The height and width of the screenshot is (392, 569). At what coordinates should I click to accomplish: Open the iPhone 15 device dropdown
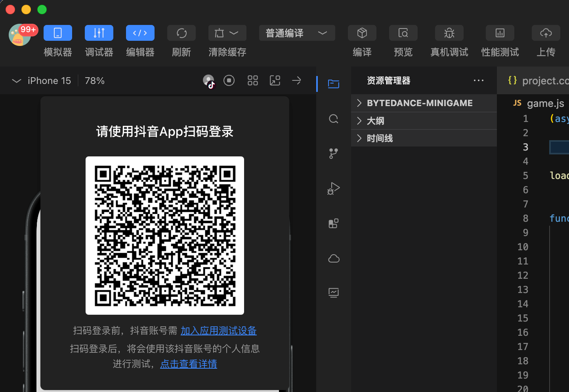(41, 81)
